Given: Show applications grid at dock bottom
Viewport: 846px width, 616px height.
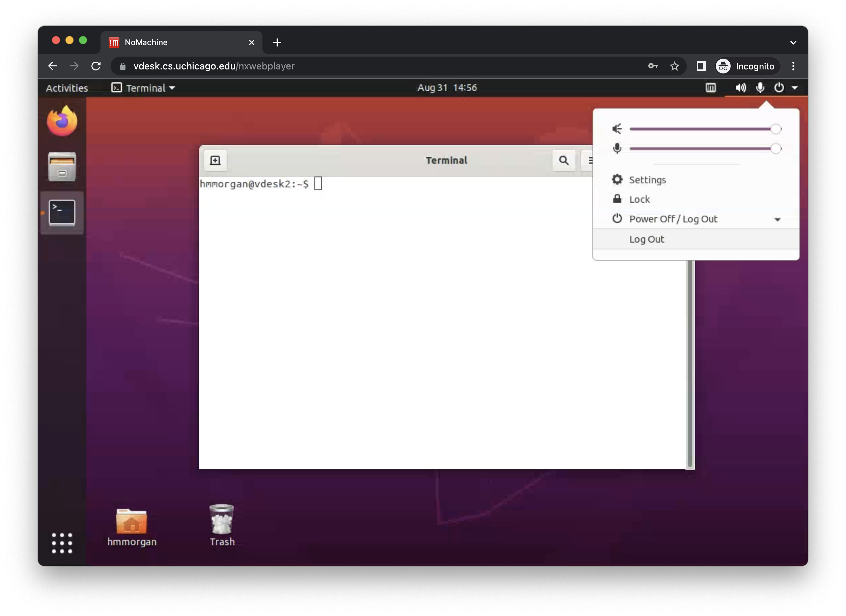Looking at the screenshot, I should pos(62,543).
